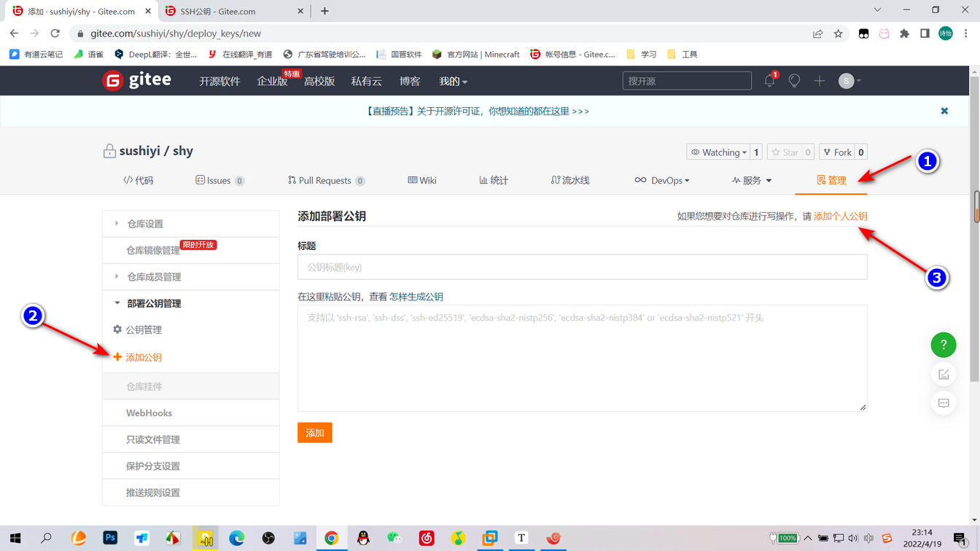
Task: Click the pencil edit floating icon
Action: tap(944, 374)
